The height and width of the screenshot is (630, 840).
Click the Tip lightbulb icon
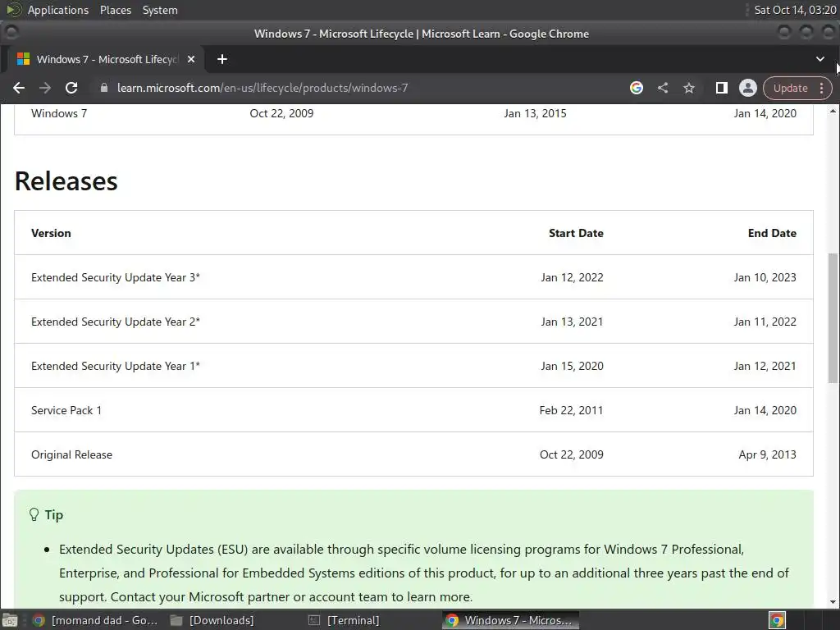pyautogui.click(x=34, y=515)
